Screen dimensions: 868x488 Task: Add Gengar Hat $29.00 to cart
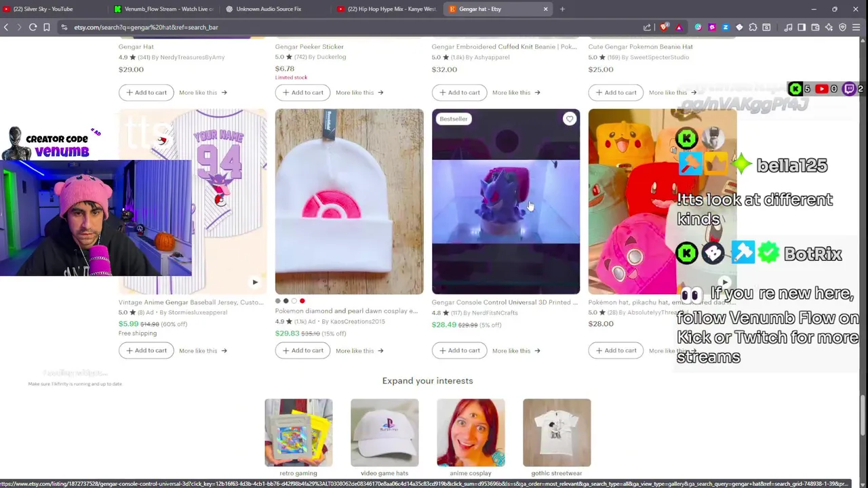pyautogui.click(x=146, y=92)
